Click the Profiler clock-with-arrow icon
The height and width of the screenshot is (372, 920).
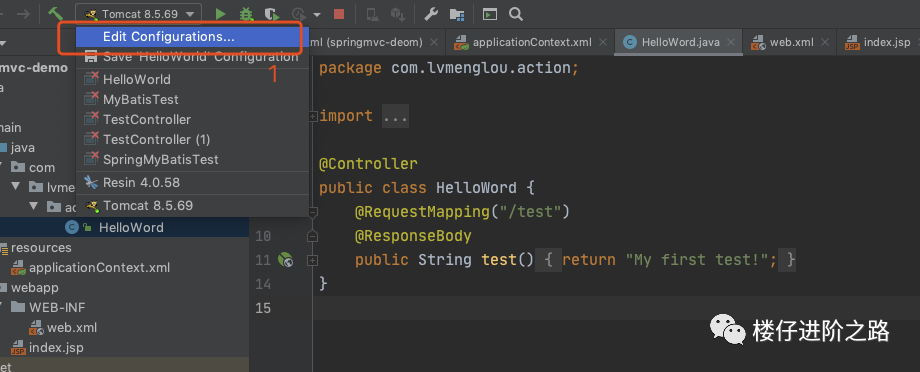click(x=299, y=13)
